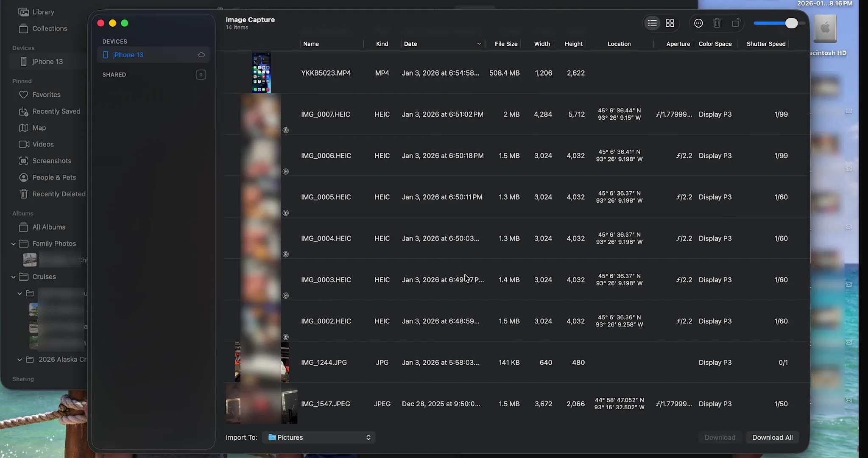Click the 508.4 MB file size cell
The width and height of the screenshot is (868, 458).
(504, 73)
